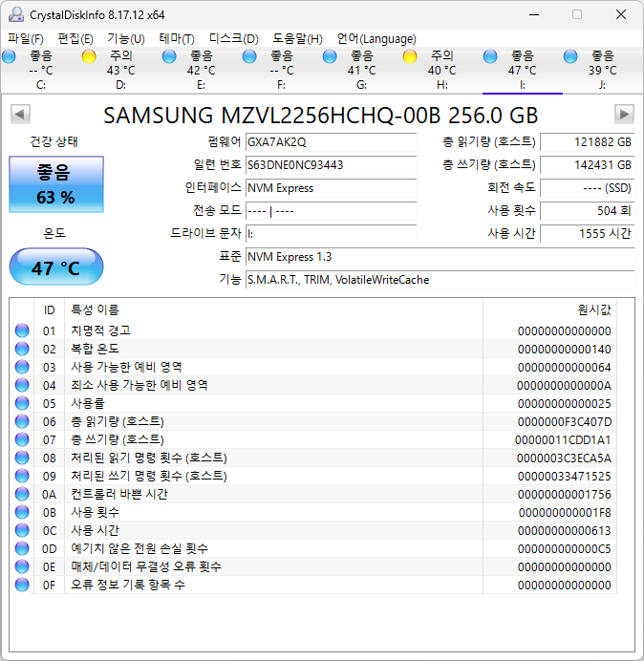Screen dimensions: 644x661
Task: Open the 기능(U) menu
Action: click(x=126, y=39)
